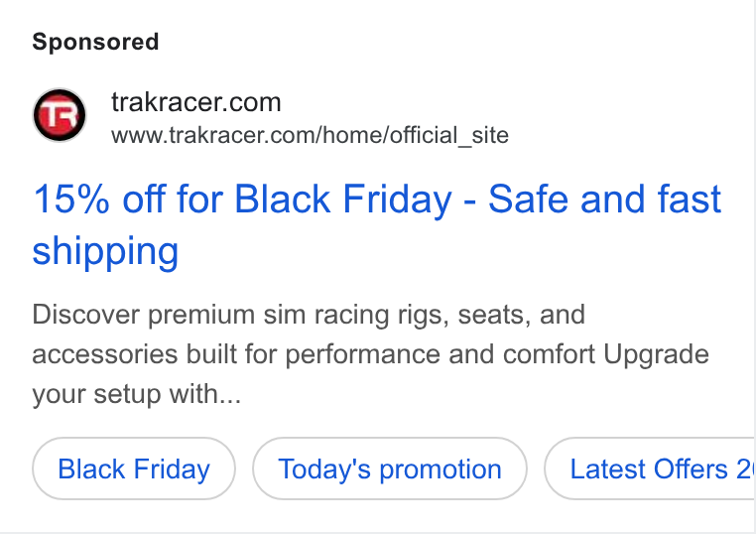756x534 pixels.
Task: Click the Sponsored label
Action: (95, 42)
